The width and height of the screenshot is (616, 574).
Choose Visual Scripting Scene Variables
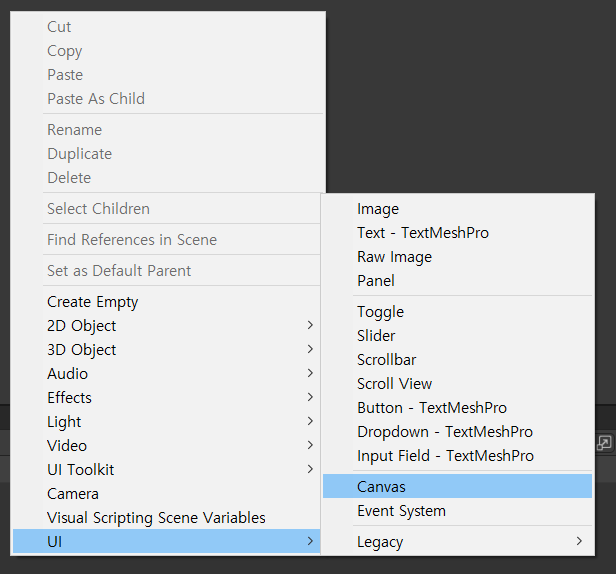pyautogui.click(x=167, y=517)
